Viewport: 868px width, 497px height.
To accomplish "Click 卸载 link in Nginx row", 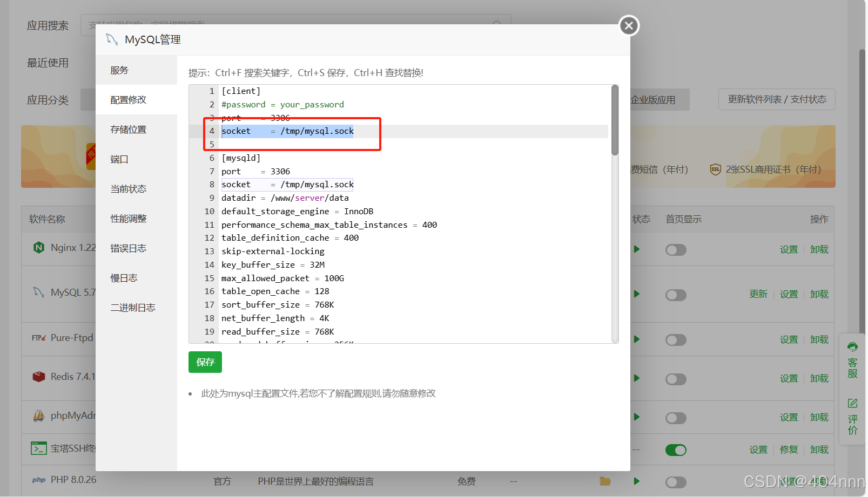I will pyautogui.click(x=819, y=249).
